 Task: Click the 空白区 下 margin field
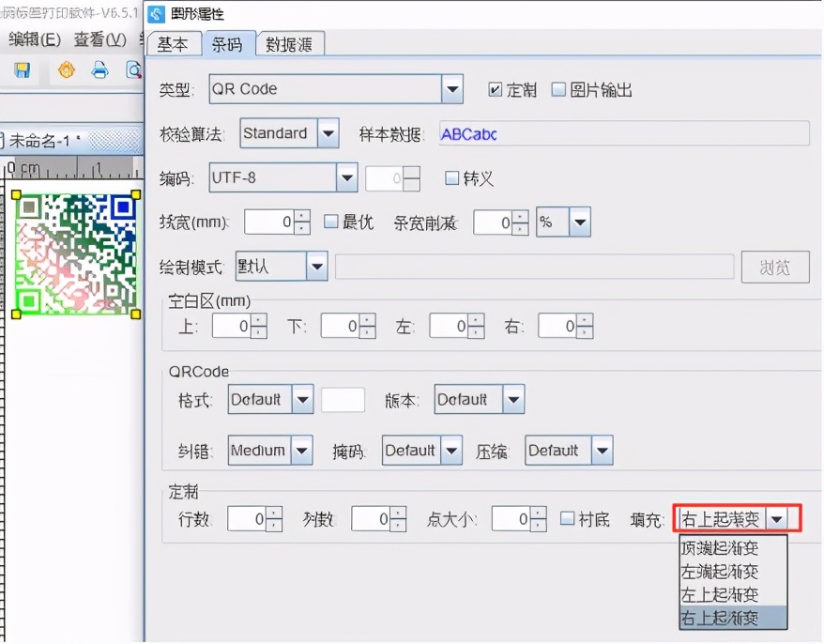340,327
